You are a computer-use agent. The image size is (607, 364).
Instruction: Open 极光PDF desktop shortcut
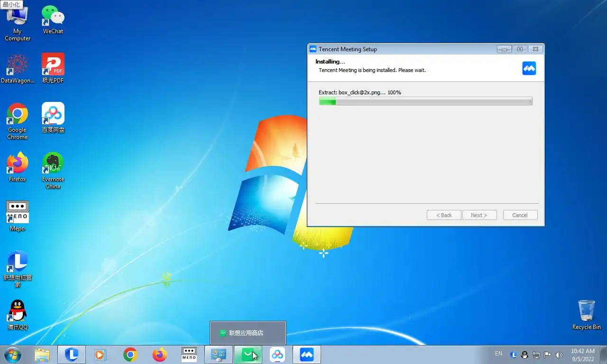(53, 69)
